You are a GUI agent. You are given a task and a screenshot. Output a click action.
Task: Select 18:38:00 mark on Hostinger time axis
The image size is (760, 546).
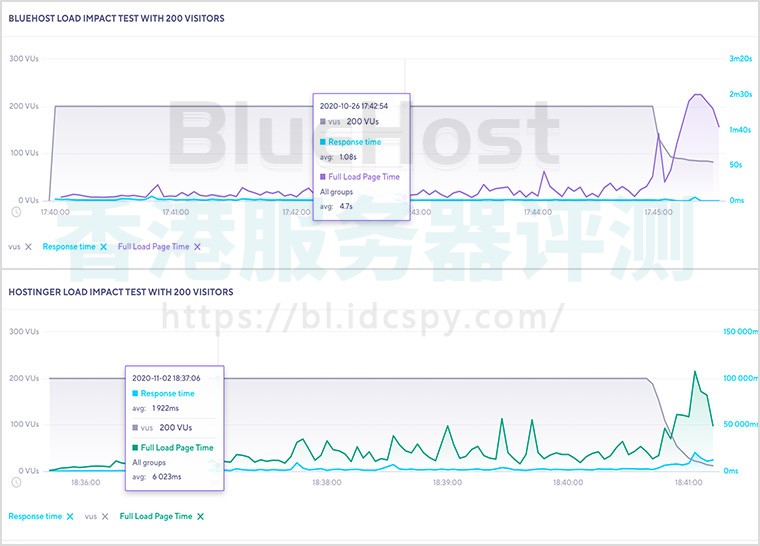pos(327,482)
